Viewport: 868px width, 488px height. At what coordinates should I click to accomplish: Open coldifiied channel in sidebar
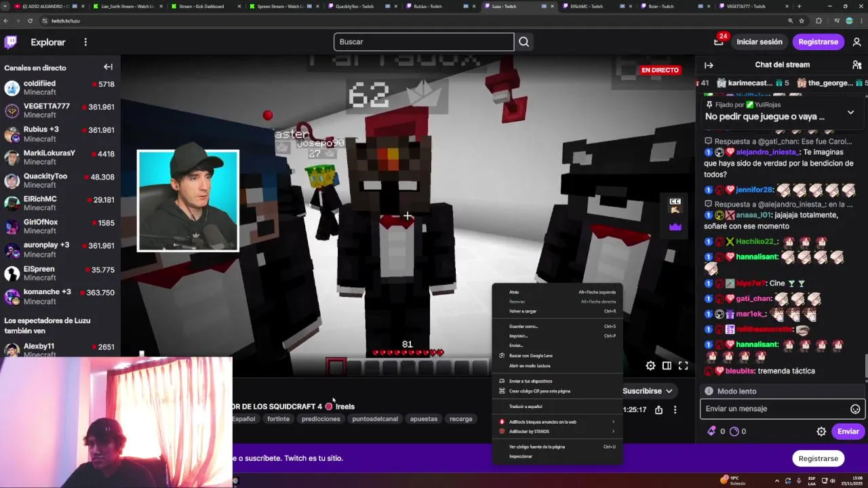[x=60, y=88]
